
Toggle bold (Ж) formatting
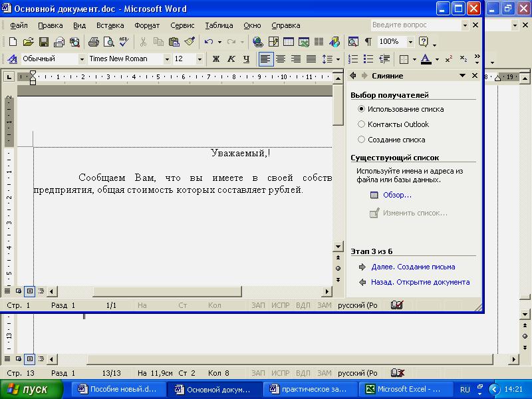pos(215,59)
